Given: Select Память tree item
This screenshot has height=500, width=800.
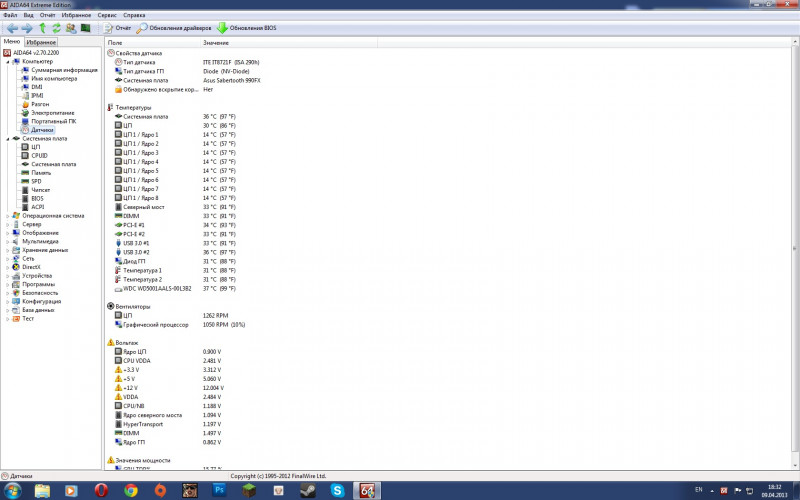Looking at the screenshot, I should tap(41, 173).
